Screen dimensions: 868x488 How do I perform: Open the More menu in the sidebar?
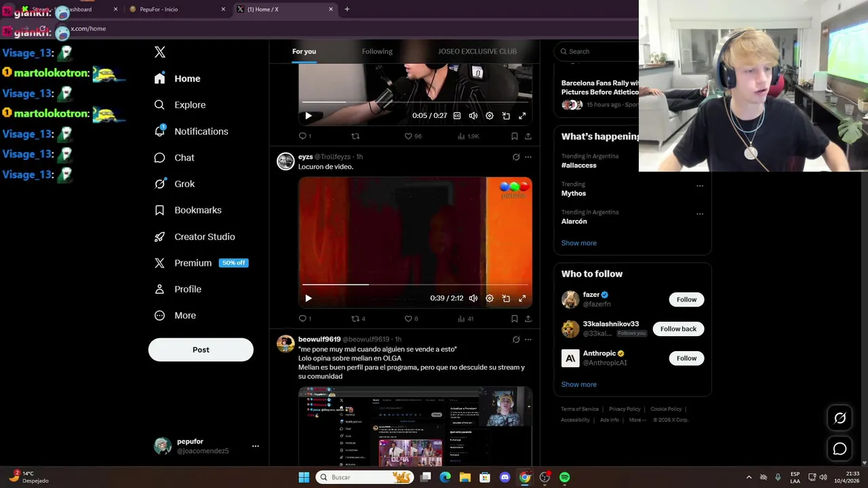pos(175,316)
